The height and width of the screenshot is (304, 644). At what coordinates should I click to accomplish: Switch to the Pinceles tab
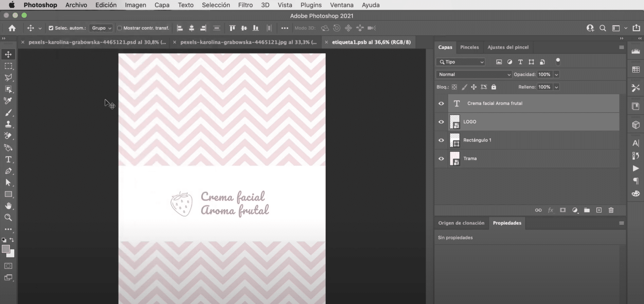[x=469, y=47]
